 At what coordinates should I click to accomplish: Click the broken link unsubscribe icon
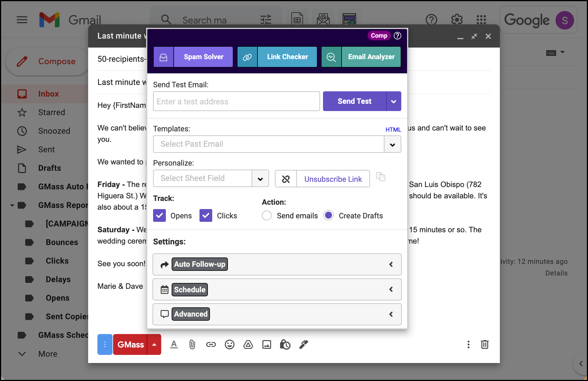pos(286,179)
